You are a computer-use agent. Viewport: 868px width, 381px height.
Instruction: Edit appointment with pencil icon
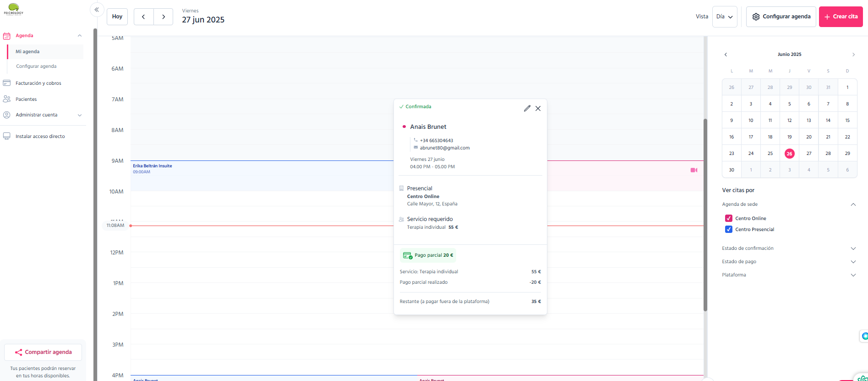tap(527, 108)
